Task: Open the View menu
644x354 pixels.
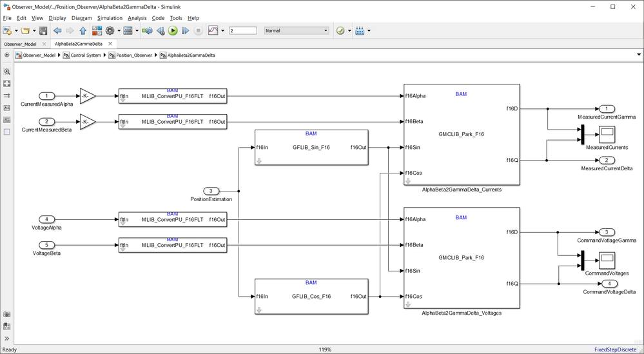Action: [x=37, y=18]
